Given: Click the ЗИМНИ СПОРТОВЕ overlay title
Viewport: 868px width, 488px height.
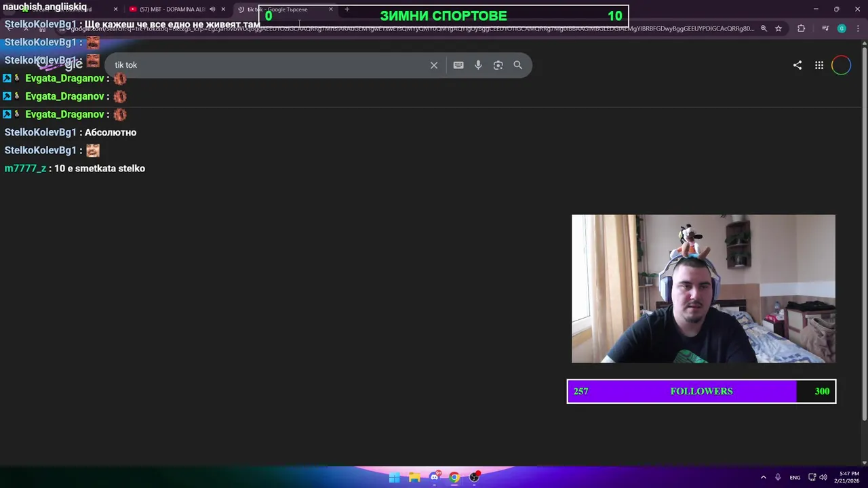Looking at the screenshot, I should click(443, 16).
